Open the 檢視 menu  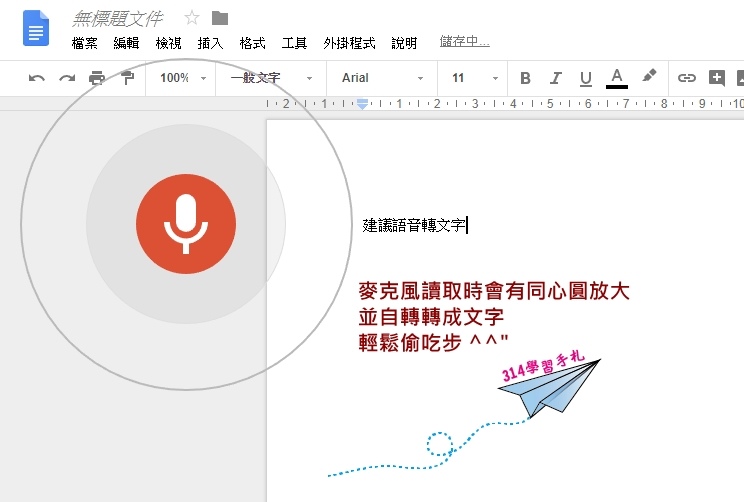click(x=168, y=43)
